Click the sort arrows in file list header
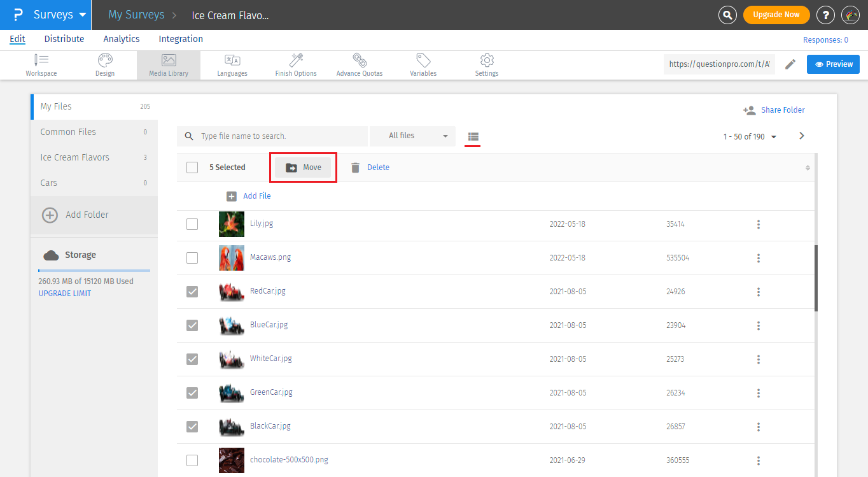The width and height of the screenshot is (868, 477). pos(808,168)
